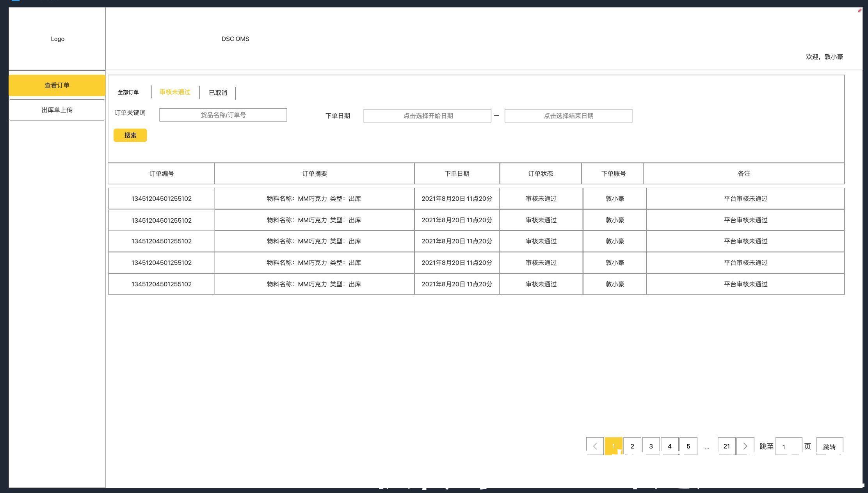The height and width of the screenshot is (493, 868).
Task: Focus the 订单关键词 keyword input field
Action: (x=223, y=115)
